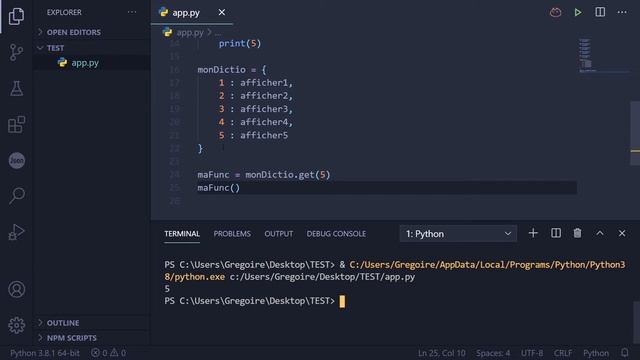This screenshot has height=360, width=640.
Task: Click the Explorer panel title
Action: 64,12
